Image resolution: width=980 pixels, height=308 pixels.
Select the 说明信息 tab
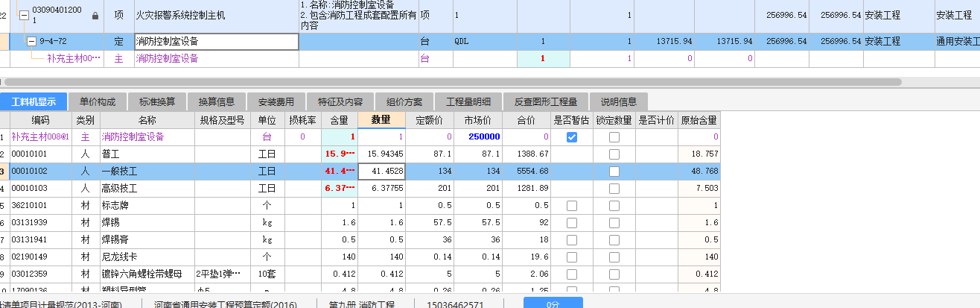(x=619, y=102)
